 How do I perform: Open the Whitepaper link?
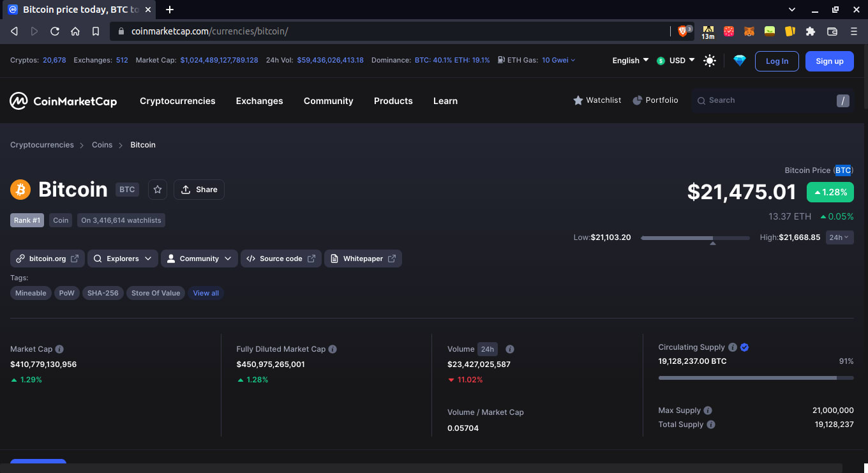[363, 259]
